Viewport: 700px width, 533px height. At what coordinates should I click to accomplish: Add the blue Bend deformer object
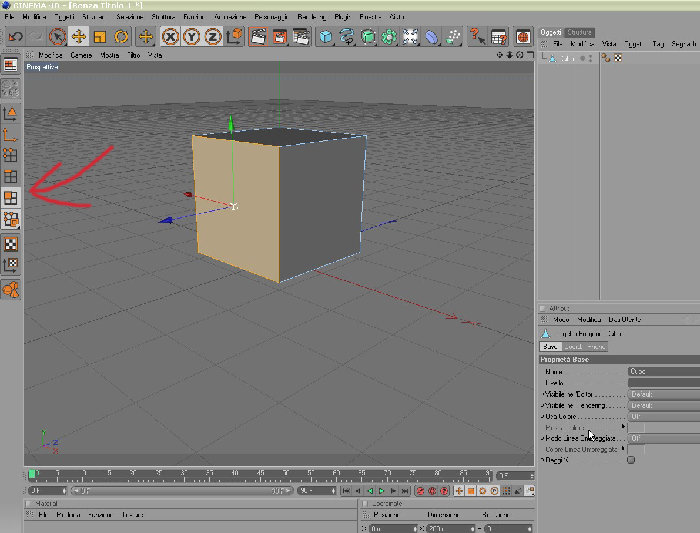point(431,37)
